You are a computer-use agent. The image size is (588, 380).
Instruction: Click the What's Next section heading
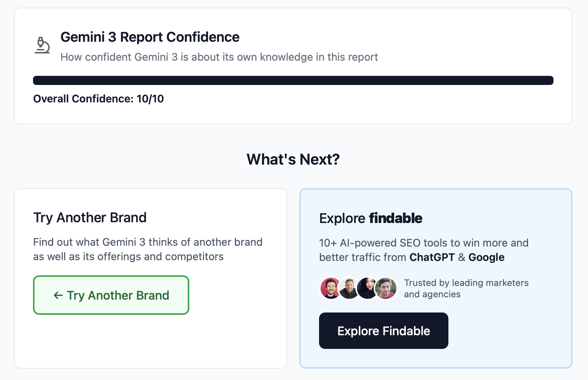click(x=293, y=159)
